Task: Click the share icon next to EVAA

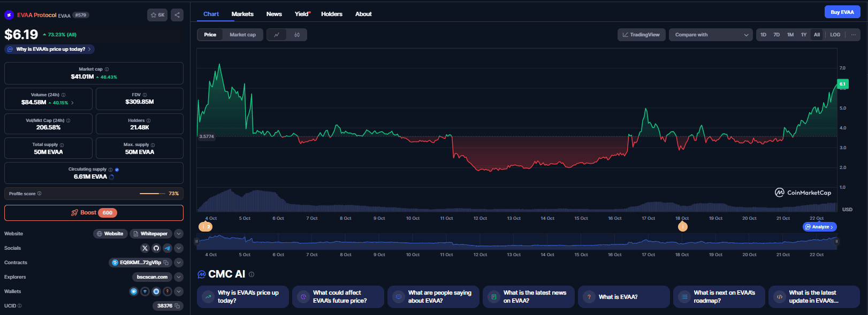Action: click(x=177, y=15)
